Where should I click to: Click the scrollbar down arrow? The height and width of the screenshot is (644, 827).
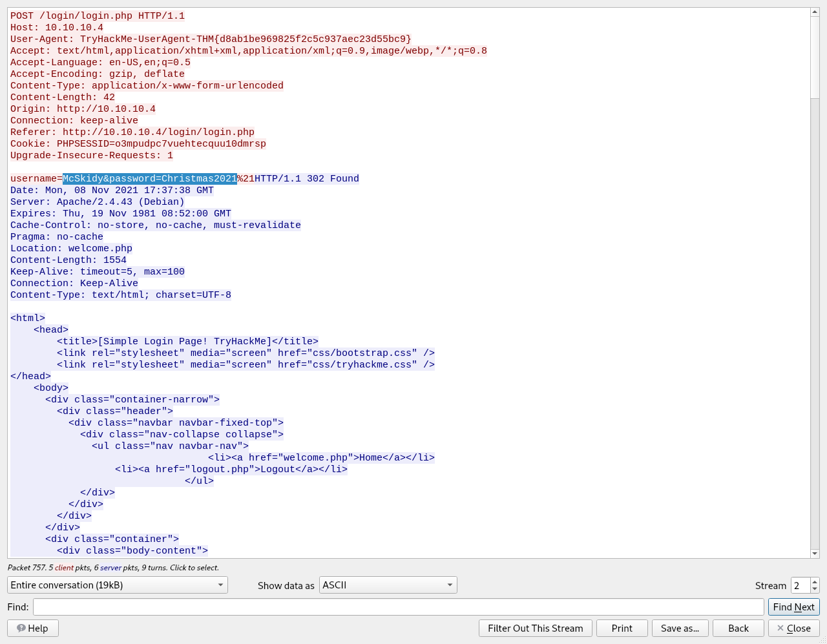[x=815, y=554]
